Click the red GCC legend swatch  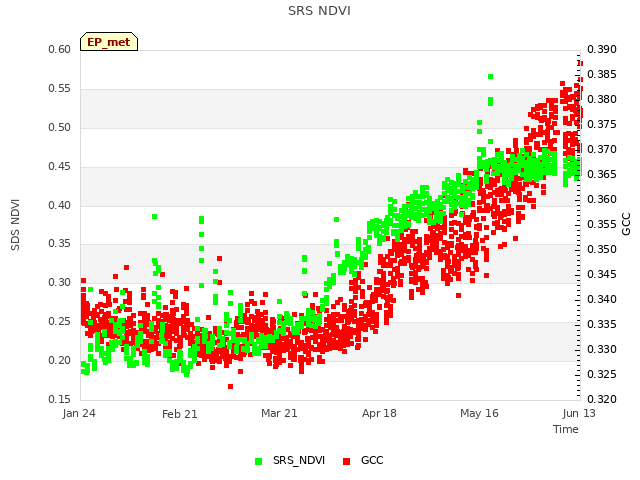[x=347, y=461]
